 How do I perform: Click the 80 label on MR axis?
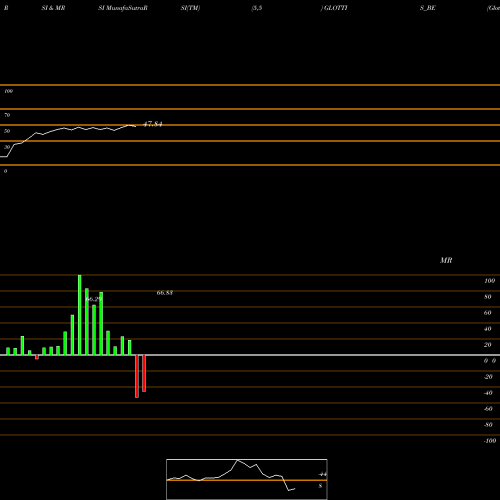488,297
